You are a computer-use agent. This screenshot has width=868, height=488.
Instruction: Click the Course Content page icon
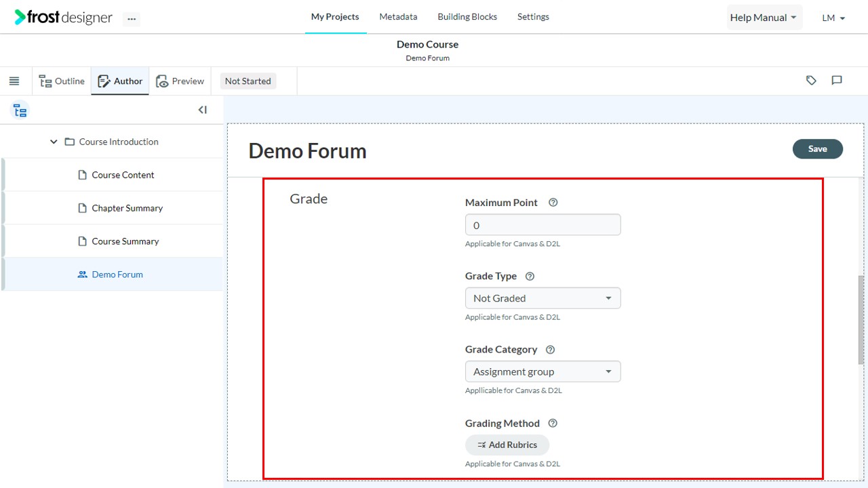[x=83, y=175]
